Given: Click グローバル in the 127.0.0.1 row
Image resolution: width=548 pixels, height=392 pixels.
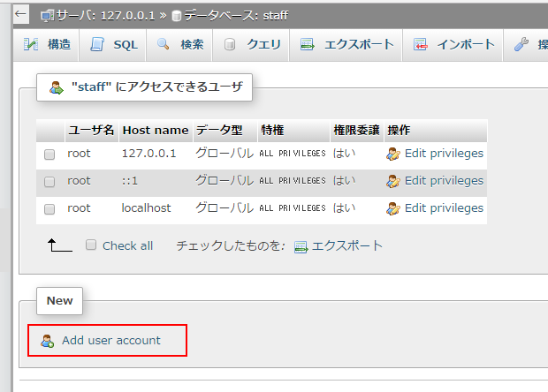Looking at the screenshot, I should pos(225,154).
